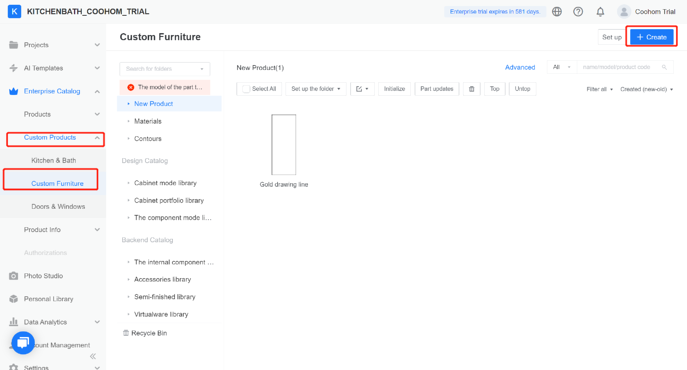Screen dimensions: 687x370
Task: Click the Recycle Bin icon
Action: coord(126,333)
